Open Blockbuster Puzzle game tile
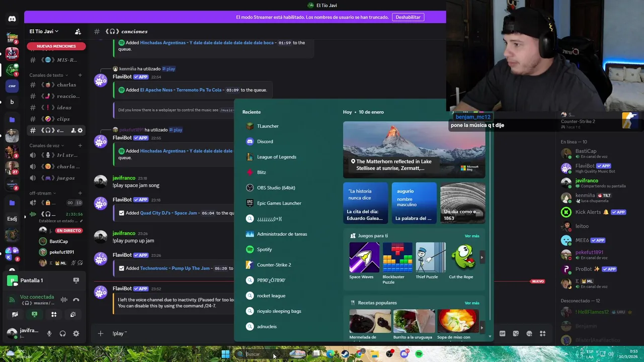The height and width of the screenshot is (362, 644). click(x=397, y=263)
